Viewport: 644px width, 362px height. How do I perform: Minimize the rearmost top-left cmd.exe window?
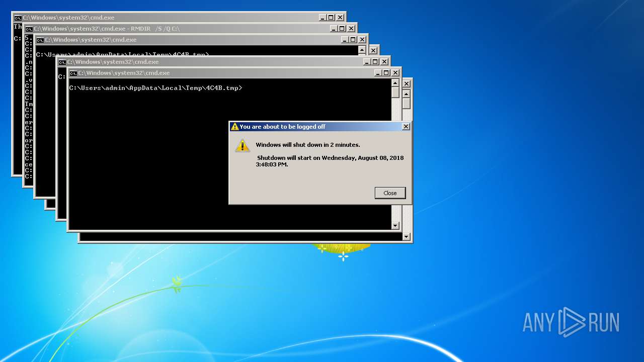322,18
